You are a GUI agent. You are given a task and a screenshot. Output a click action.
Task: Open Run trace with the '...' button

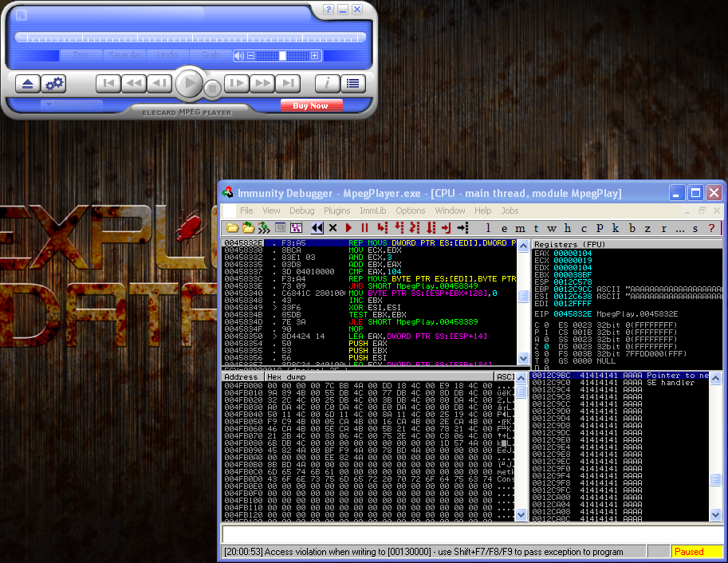click(679, 228)
